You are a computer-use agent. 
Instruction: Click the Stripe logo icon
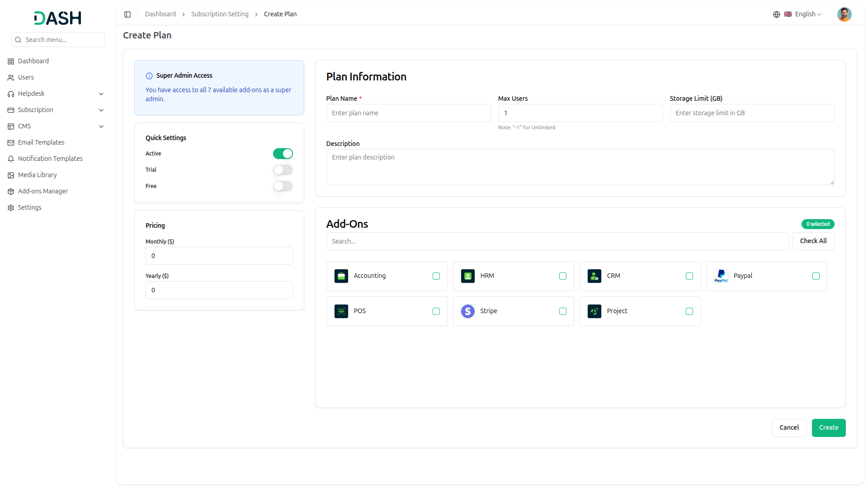pos(468,311)
